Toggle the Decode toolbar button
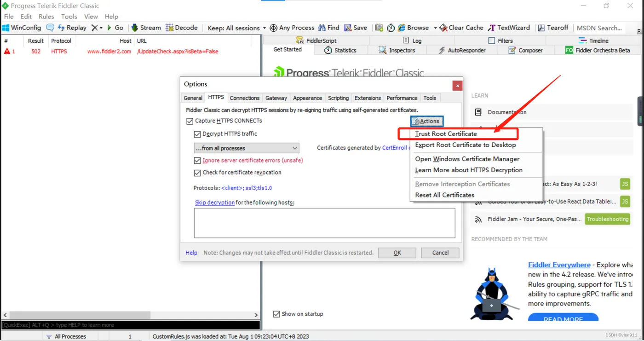Viewport: 644px width, 341px height. click(182, 28)
